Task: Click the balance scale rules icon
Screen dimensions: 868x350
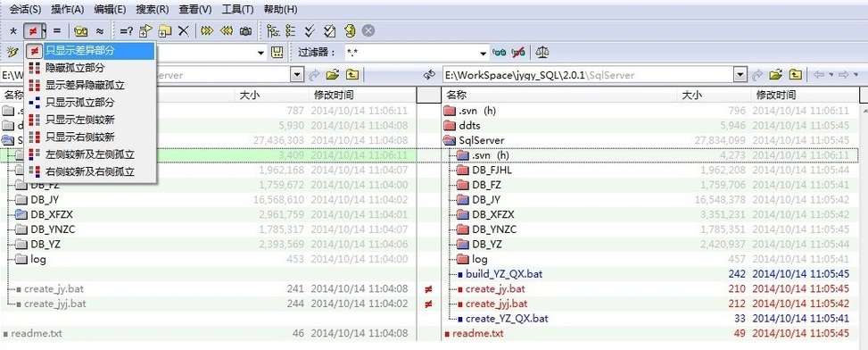Action: [542, 53]
